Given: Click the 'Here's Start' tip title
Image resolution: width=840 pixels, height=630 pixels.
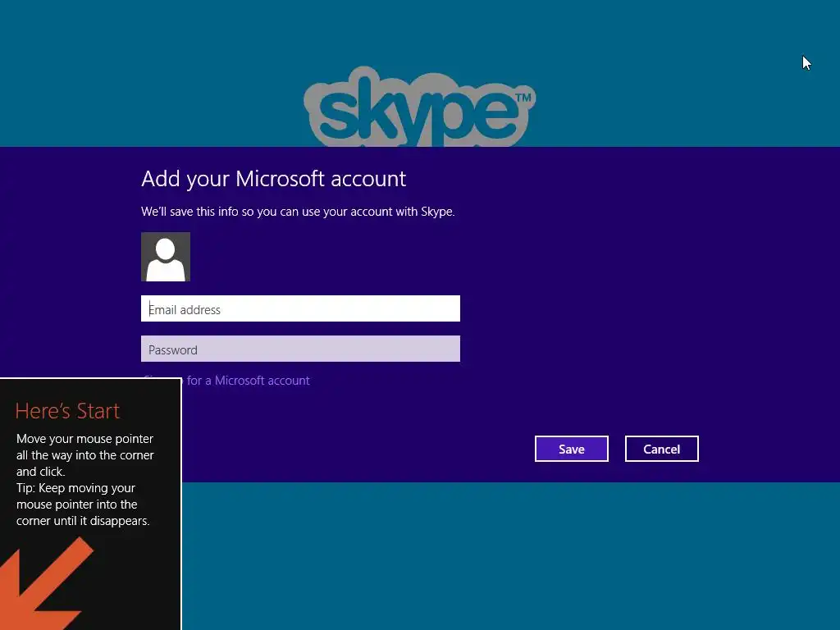Looking at the screenshot, I should pyautogui.click(x=67, y=411).
